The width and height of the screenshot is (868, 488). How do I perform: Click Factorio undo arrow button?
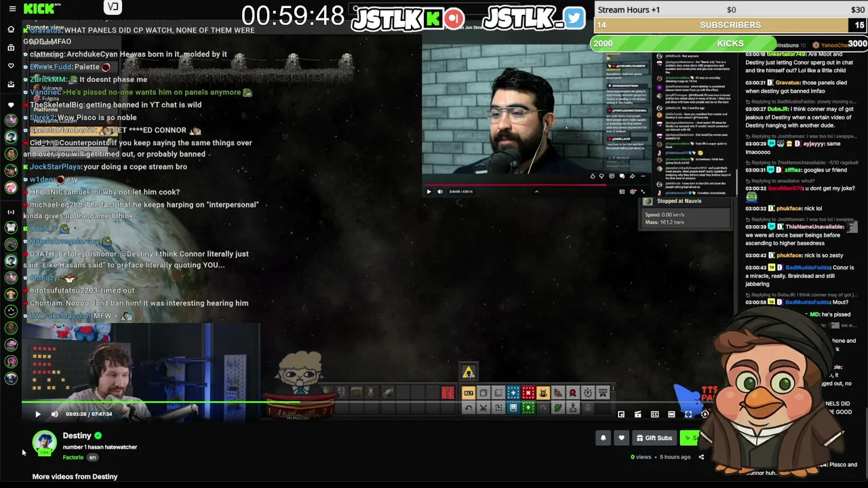(x=469, y=407)
